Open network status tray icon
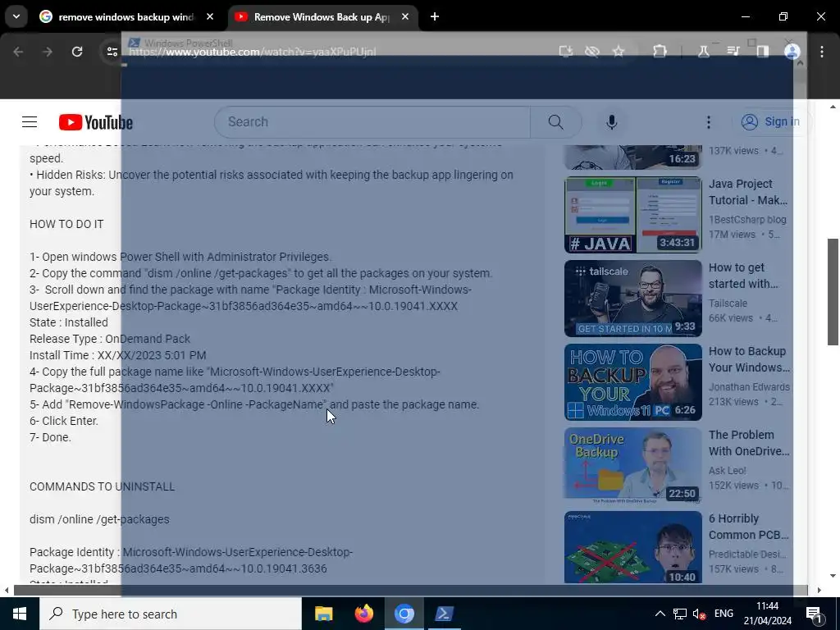This screenshot has height=630, width=840. [x=680, y=614]
